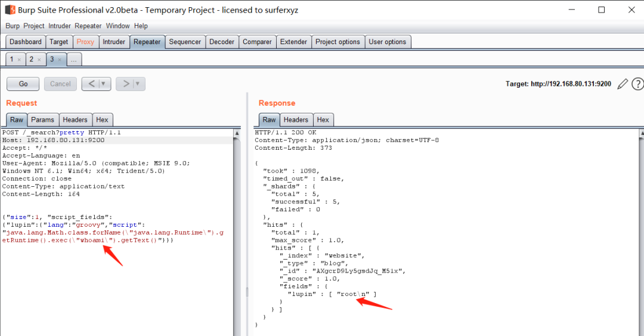Click the '"lupin" : [ "root\n" ]' line
The width and height of the screenshot is (644, 336).
click(x=332, y=294)
